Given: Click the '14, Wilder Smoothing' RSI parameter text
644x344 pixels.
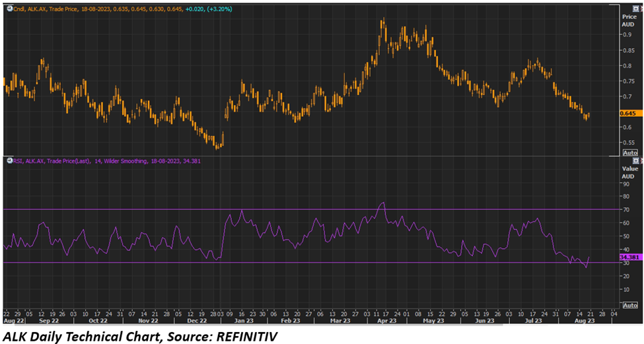Looking at the screenshot, I should pyautogui.click(x=120, y=161).
